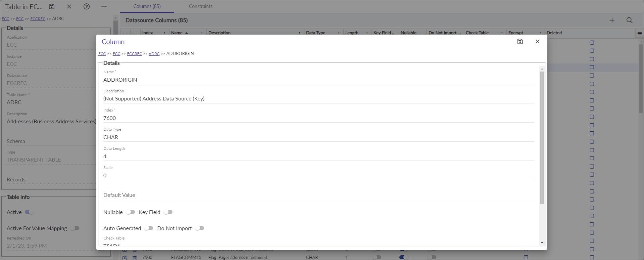The image size is (644, 260).
Task: Toggle the Active switch in Table Info
Action: coord(30,212)
